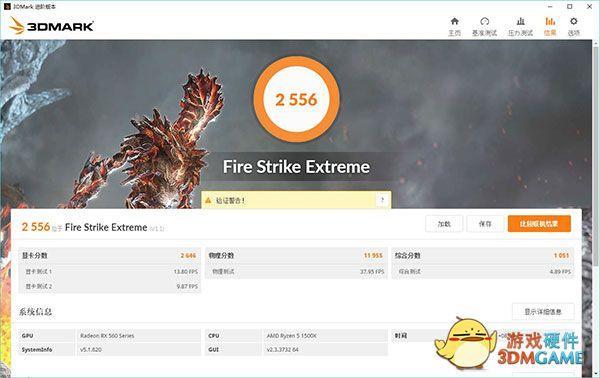Click the 3DMark logo in the header
Screen dimensions: 600x378
51,26
